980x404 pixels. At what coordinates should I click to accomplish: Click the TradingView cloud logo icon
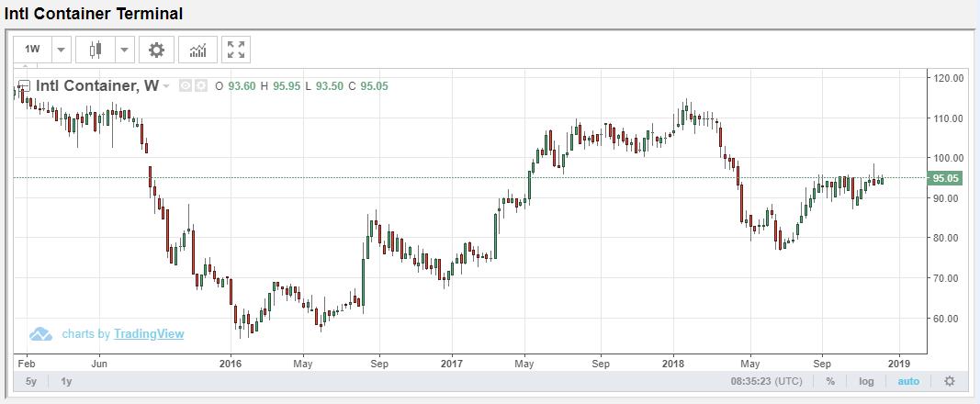pyautogui.click(x=40, y=334)
